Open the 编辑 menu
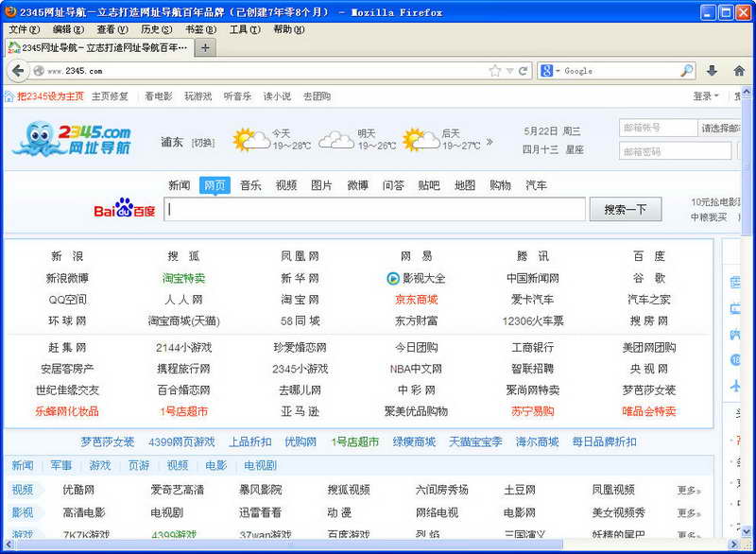Viewport: 756px width, 554px height. (x=68, y=29)
